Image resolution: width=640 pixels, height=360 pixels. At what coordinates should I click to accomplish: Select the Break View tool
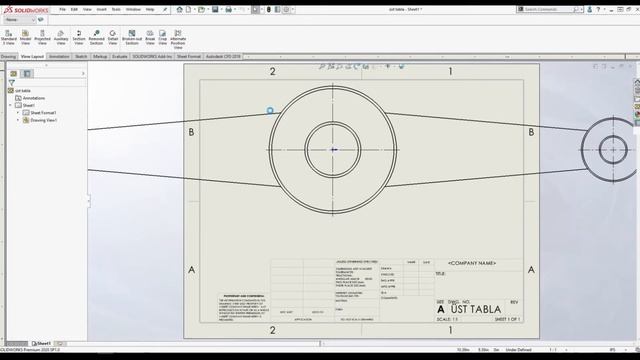[150, 38]
